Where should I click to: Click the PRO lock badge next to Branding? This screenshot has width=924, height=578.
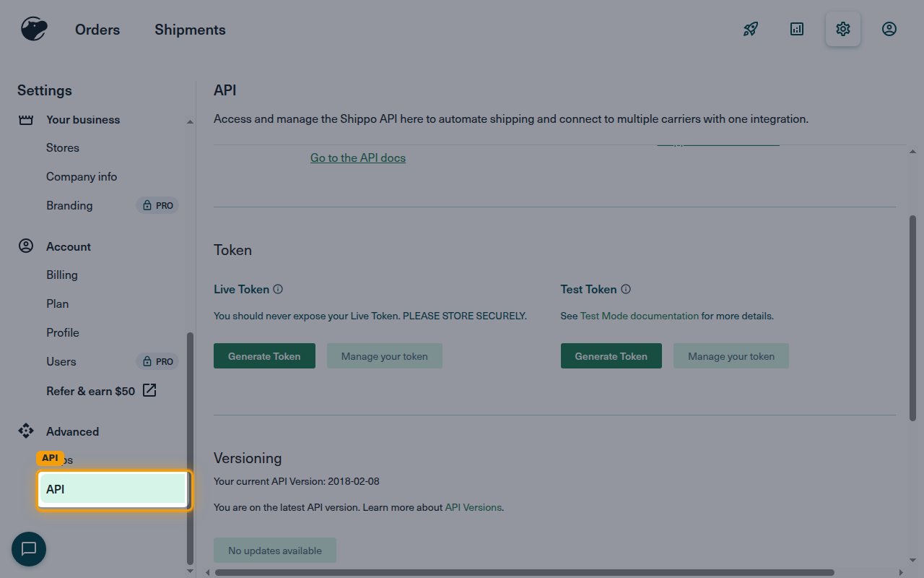157,205
